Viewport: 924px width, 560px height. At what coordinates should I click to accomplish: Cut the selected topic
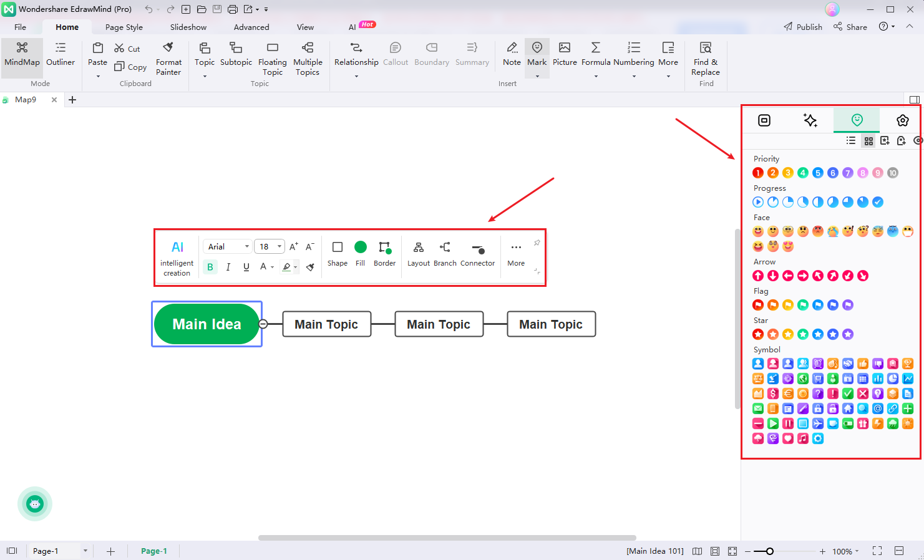tap(127, 49)
